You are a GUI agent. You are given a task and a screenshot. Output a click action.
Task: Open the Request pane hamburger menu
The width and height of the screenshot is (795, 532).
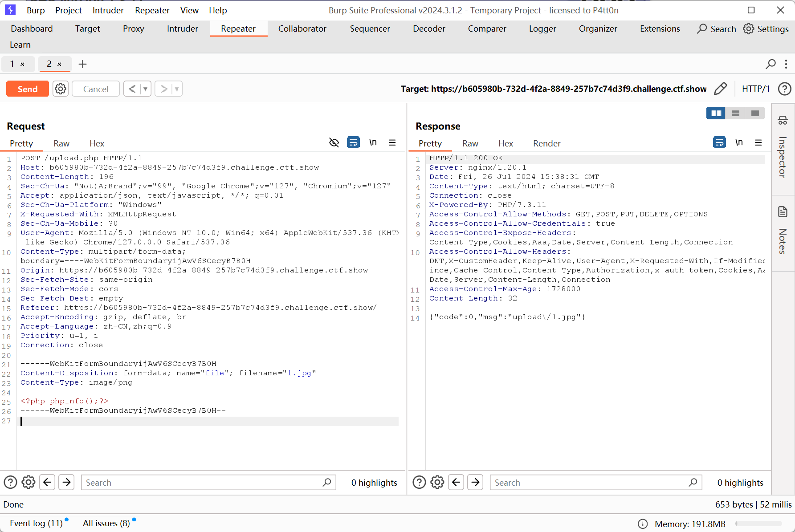tap(392, 143)
